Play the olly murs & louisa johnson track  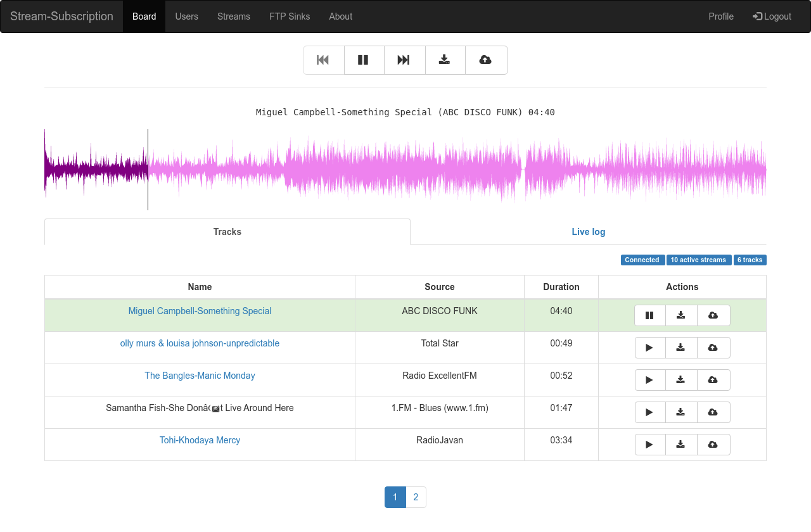click(x=650, y=348)
